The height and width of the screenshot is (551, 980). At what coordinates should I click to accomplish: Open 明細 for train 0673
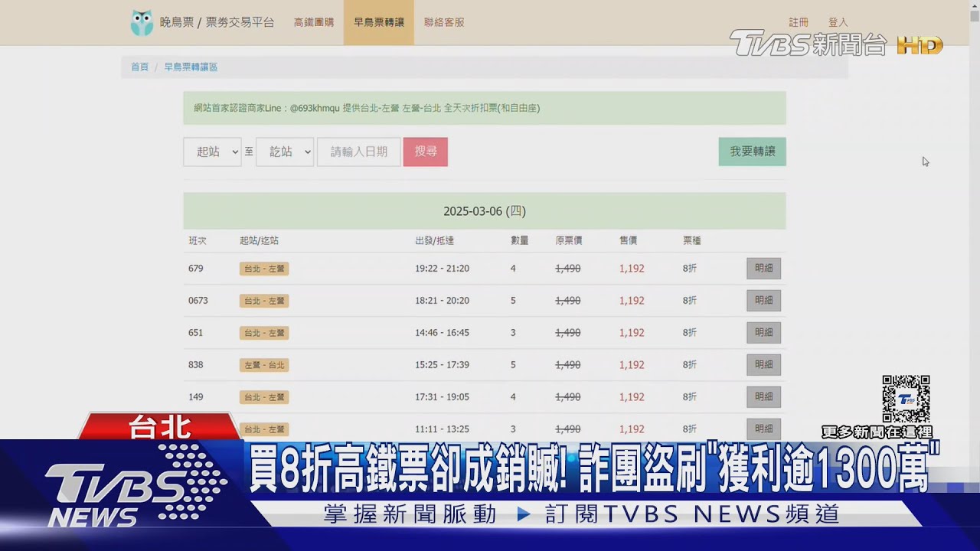tap(764, 301)
